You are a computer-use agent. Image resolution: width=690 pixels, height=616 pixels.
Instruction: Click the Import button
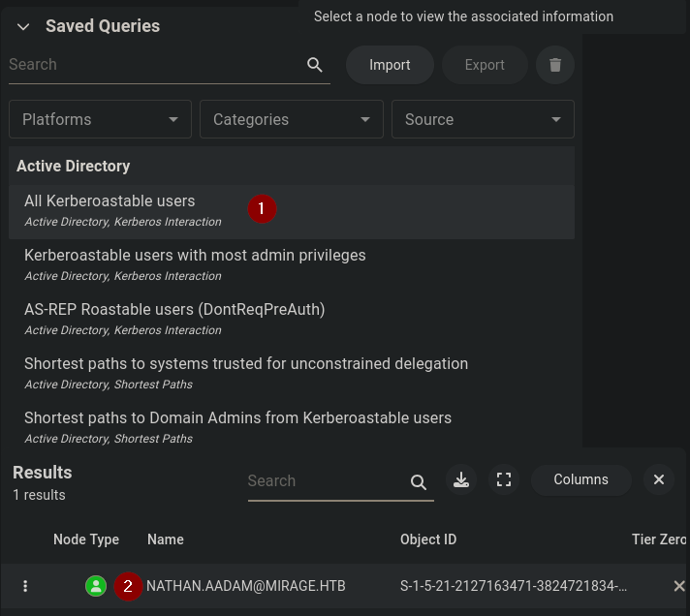pyautogui.click(x=390, y=65)
